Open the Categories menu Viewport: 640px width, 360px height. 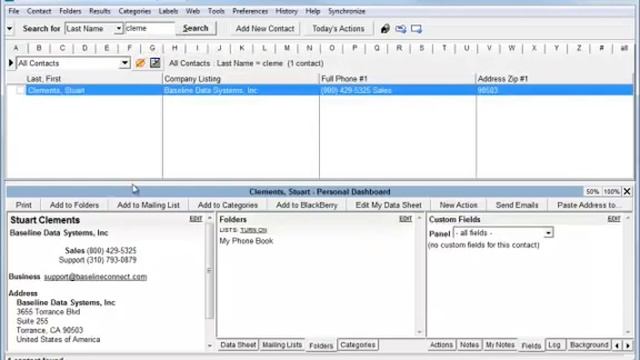point(135,11)
